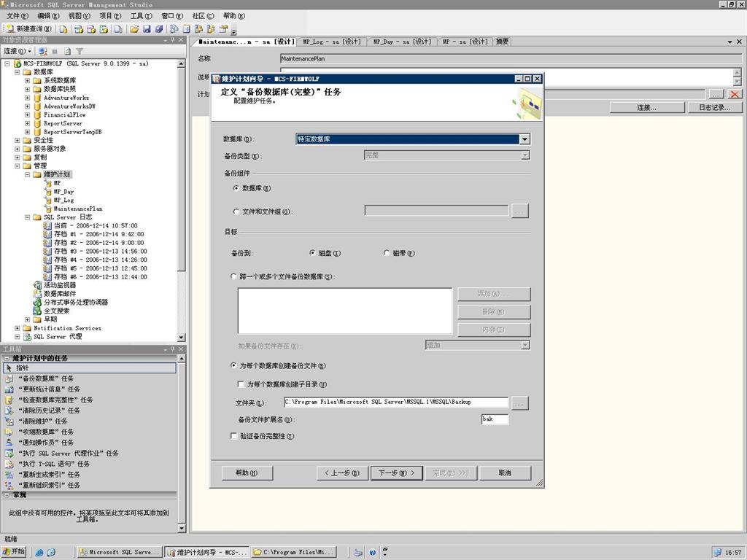Click the 连接... button in the design pane
This screenshot has width=747, height=560.
pyautogui.click(x=647, y=108)
